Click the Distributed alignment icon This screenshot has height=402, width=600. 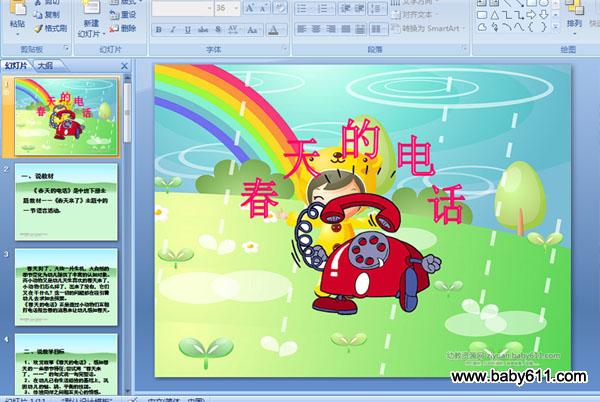point(360,29)
